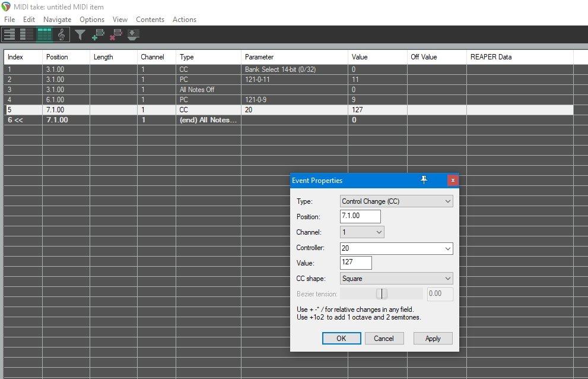Switch to named notes view mode

click(x=27, y=35)
